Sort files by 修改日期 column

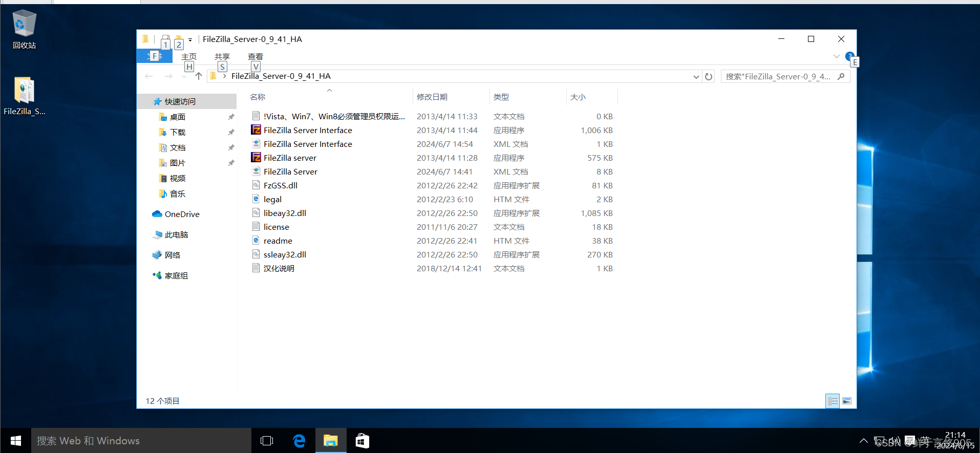[x=432, y=97]
